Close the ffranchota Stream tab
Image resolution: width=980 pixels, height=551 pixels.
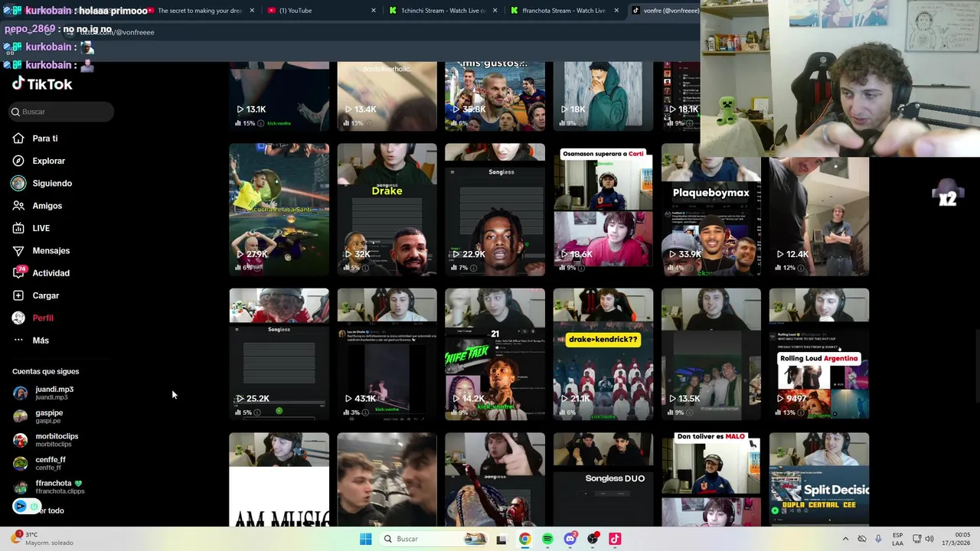[x=616, y=11]
